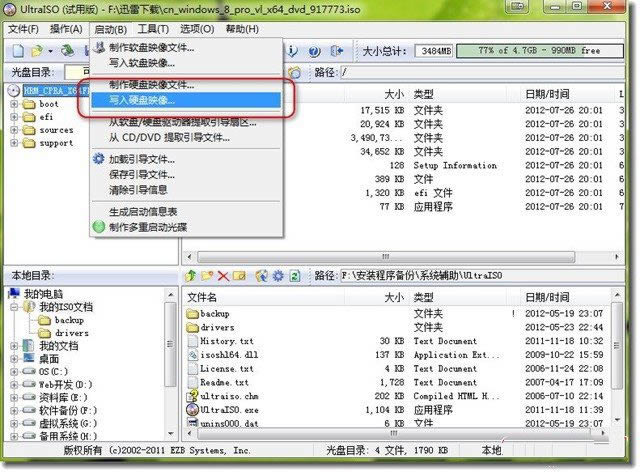
Task: Expand the OS (C:) drive node
Action: [x=14, y=372]
